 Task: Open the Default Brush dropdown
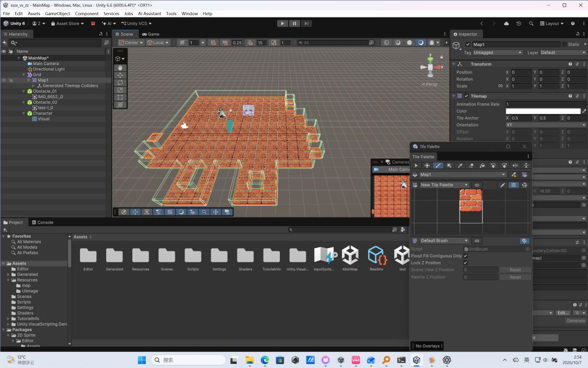(x=444, y=241)
